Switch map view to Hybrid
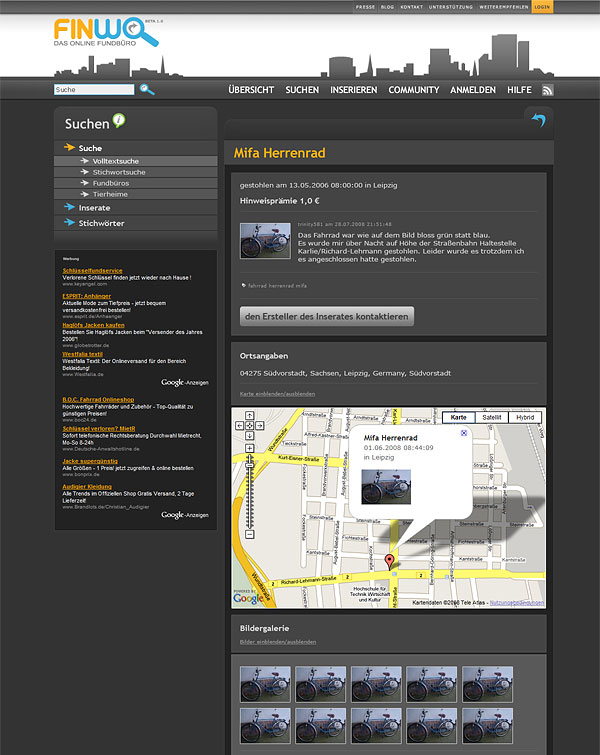The image size is (600, 755). [526, 417]
